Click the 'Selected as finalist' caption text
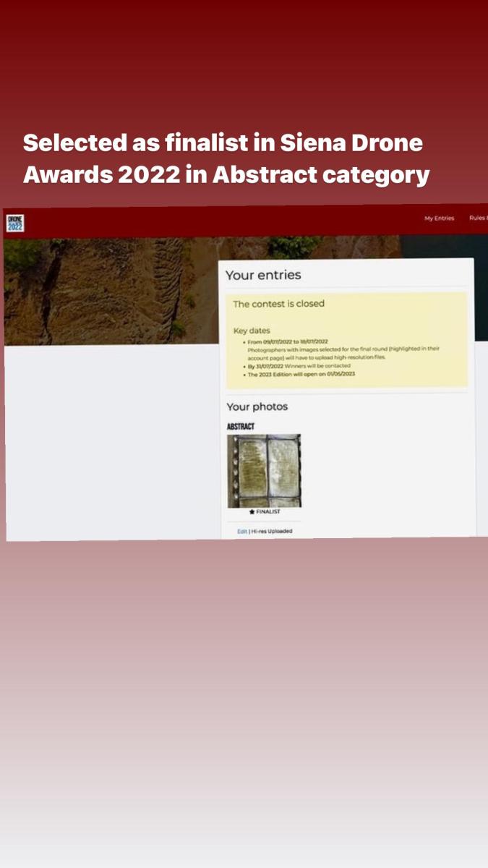488x868 pixels. tap(226, 158)
